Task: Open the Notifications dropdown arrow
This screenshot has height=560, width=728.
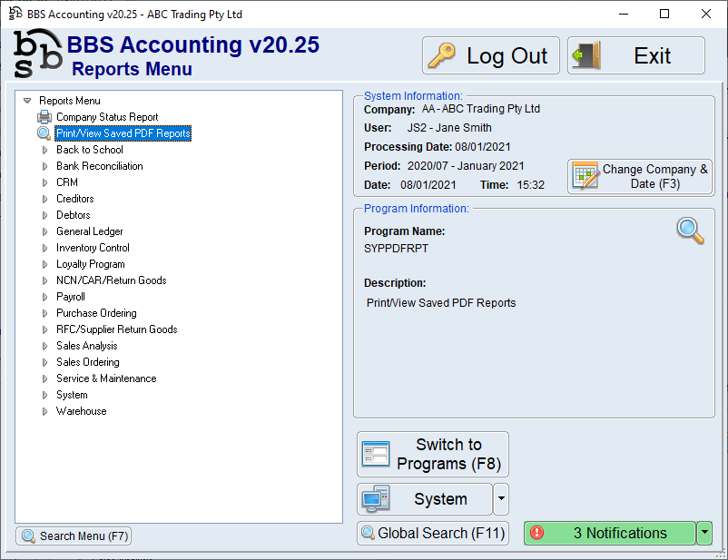Action: (703, 533)
